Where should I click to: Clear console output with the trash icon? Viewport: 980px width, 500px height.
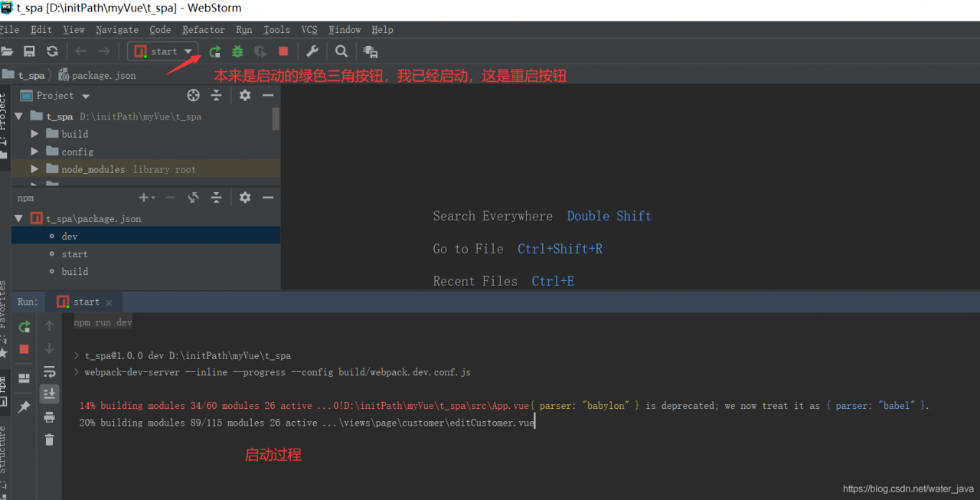pyautogui.click(x=50, y=440)
